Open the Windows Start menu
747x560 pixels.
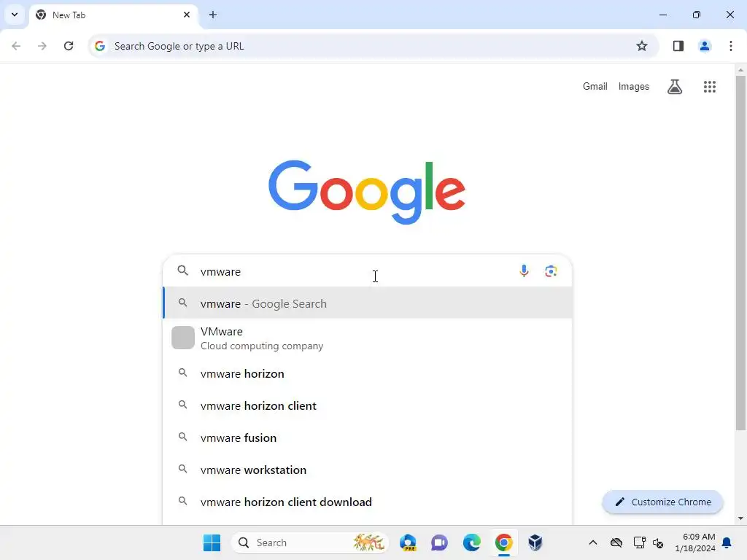(x=212, y=542)
